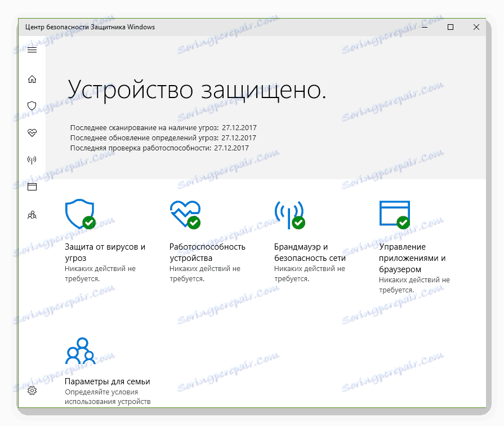Click "Определяйте условия использования устройств" text
Image resolution: width=504 pixels, height=426 pixels.
[x=108, y=397]
